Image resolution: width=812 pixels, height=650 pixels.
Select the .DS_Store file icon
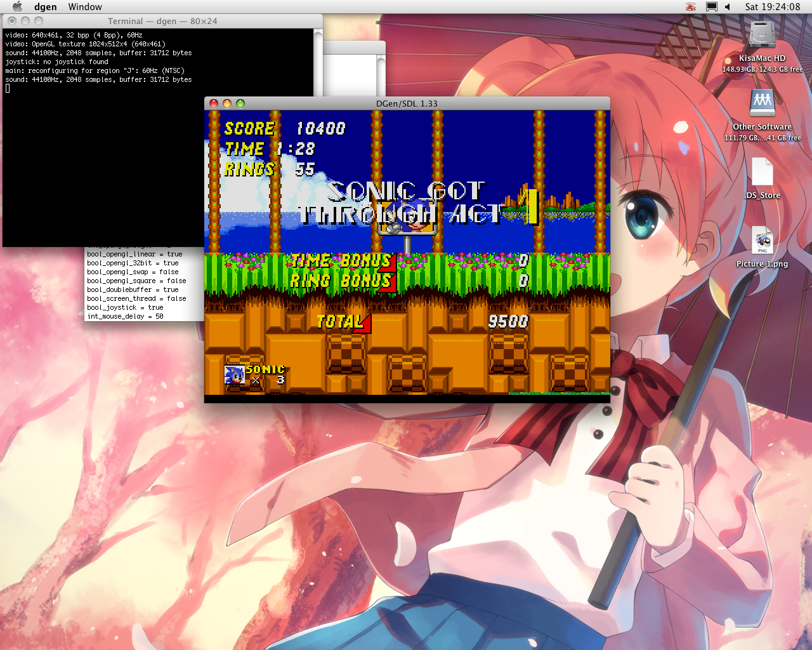762,171
